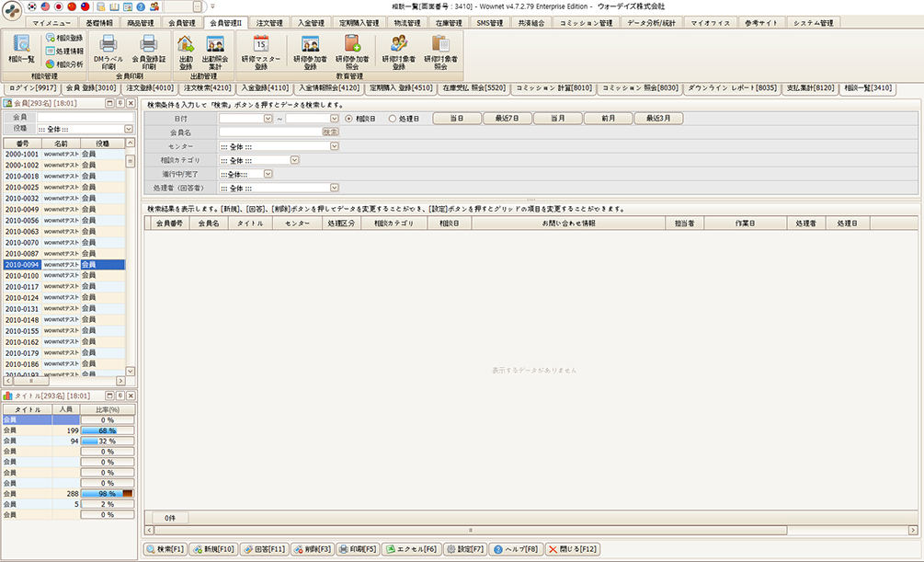Screen dimensions: 924x562
Task: Click the 設定[F7] settings button
Action: tap(465, 549)
